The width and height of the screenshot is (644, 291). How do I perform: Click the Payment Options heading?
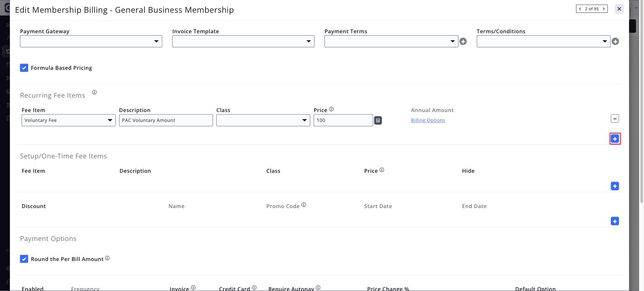coord(48,238)
